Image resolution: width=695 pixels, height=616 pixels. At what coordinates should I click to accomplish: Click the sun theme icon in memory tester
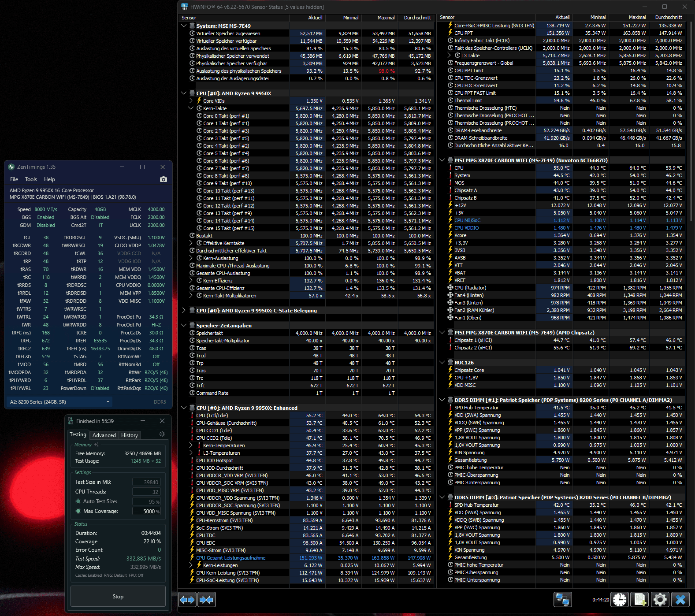pos(162,434)
